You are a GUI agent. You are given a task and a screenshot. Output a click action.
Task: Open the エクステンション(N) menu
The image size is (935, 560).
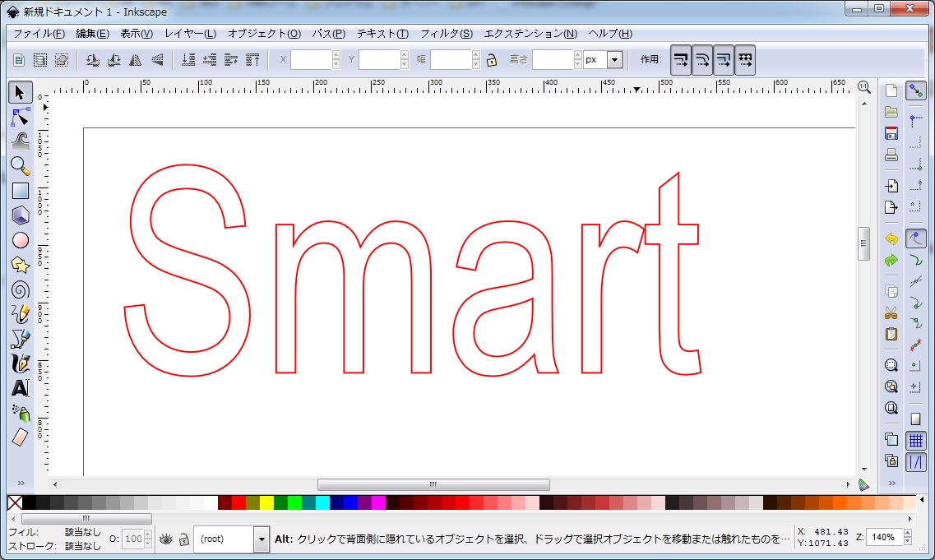(x=530, y=34)
